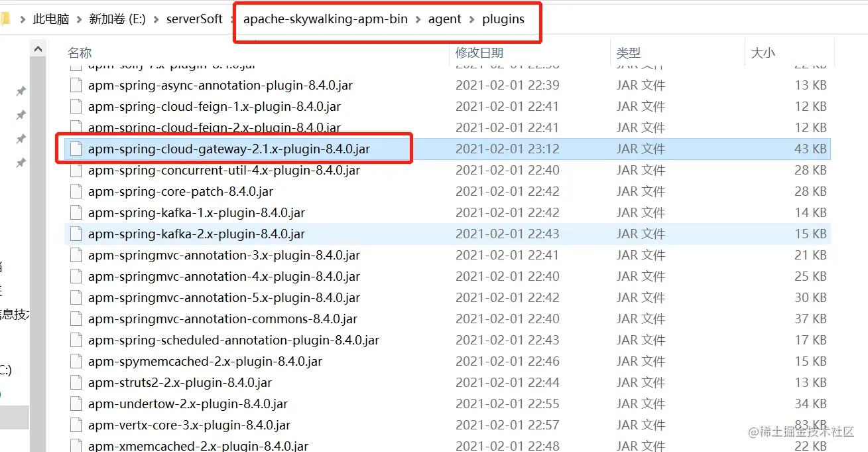
Task: Select the icon of apm-springmvc-annotation-5.x-plugin-8.4.0.jar
Action: pyautogui.click(x=76, y=297)
